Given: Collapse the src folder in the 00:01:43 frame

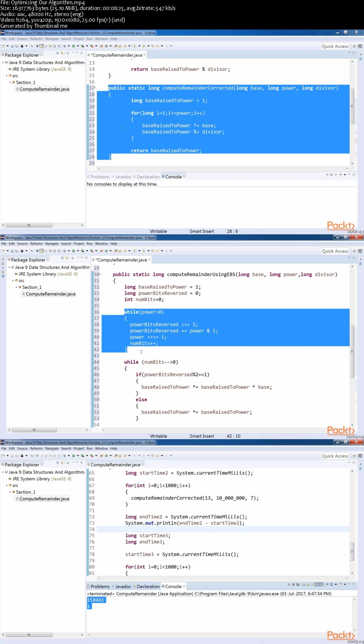Looking at the screenshot, I should coord(6,76).
